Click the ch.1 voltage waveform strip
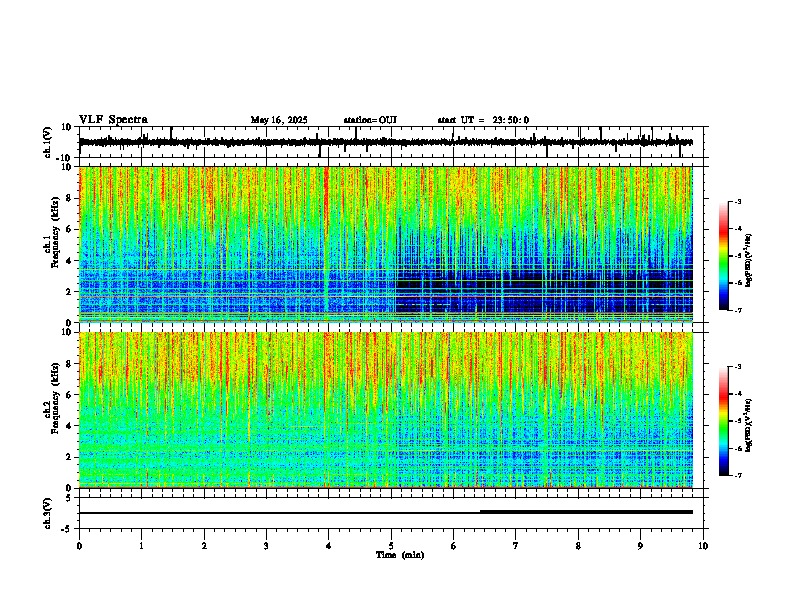This screenshot has width=792, height=612. click(391, 142)
